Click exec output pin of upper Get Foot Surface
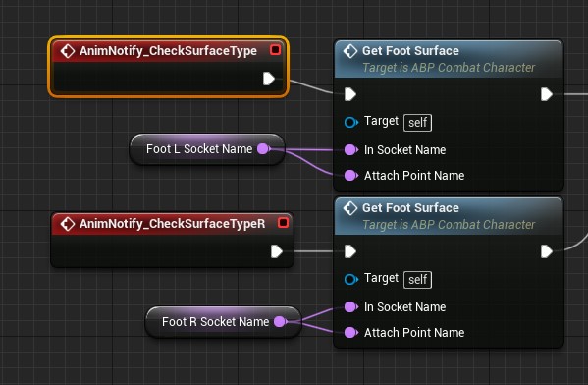Image resolution: width=588 pixels, height=385 pixels. pos(547,94)
